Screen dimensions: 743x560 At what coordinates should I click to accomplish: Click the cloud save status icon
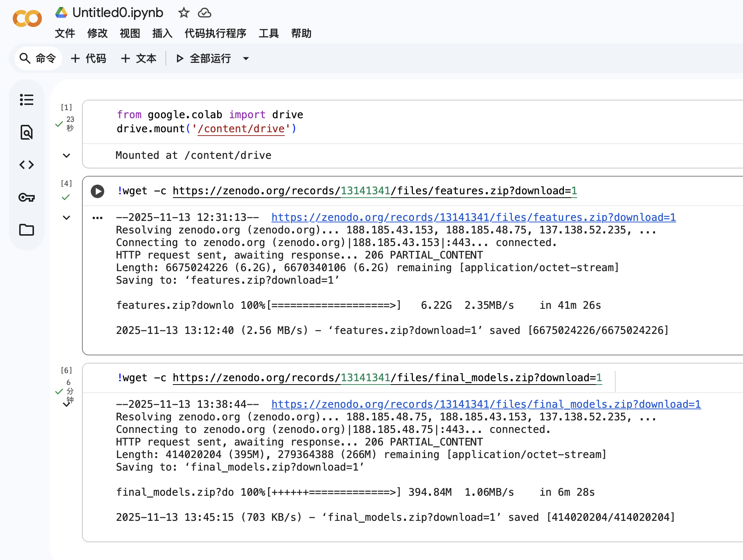[204, 13]
